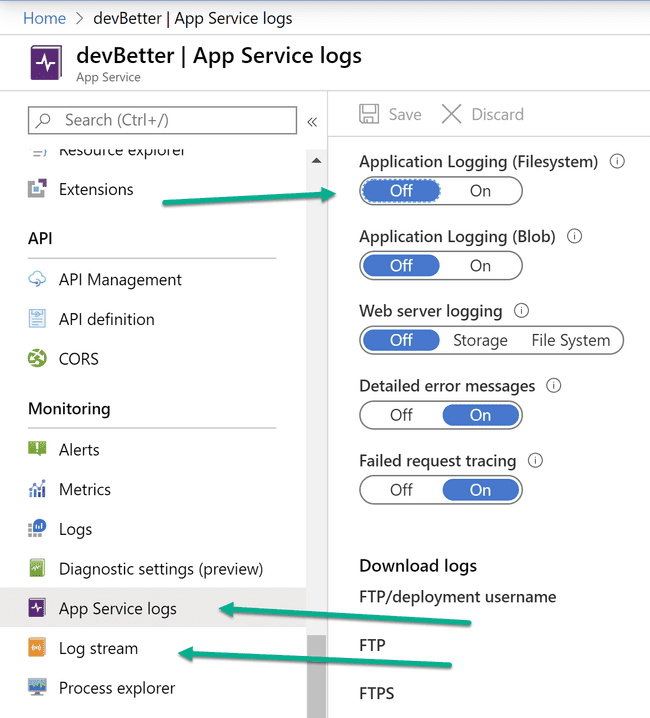Click the Download logs heading
This screenshot has width=650, height=718.
[418, 566]
